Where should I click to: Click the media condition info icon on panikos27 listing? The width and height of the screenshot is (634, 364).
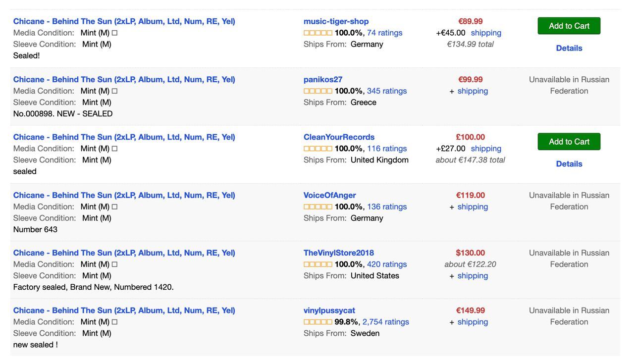click(x=114, y=91)
